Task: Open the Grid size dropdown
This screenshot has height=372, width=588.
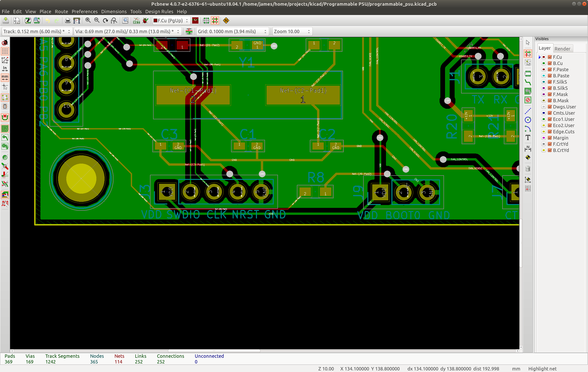Action: pos(232,32)
